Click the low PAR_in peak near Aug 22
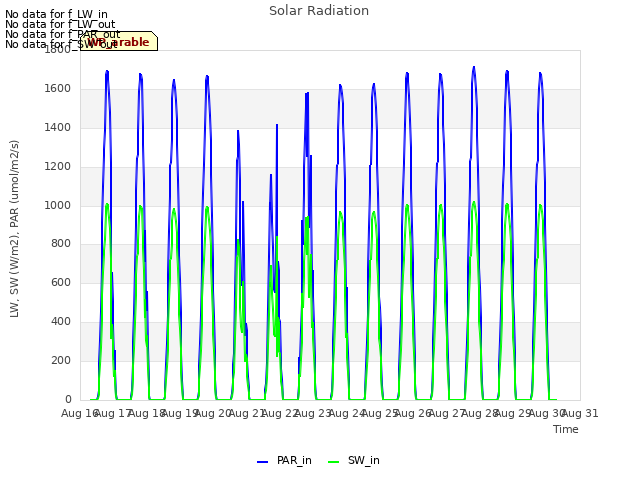 [x=271, y=175]
